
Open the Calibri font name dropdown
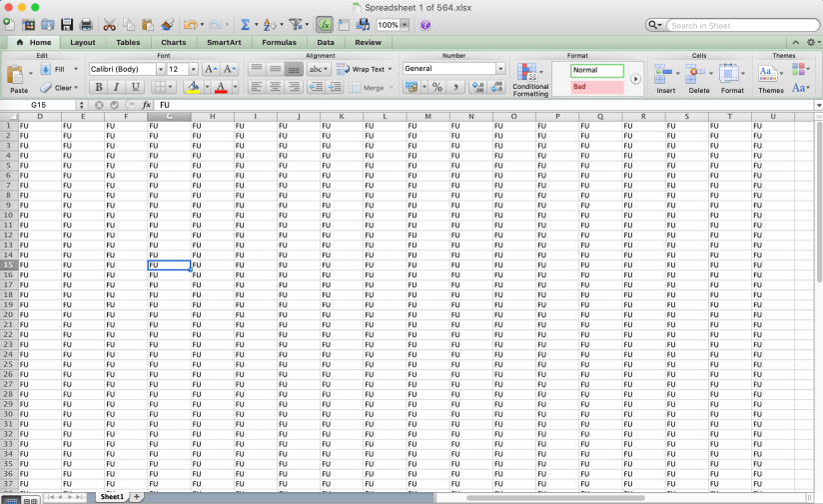tap(160, 70)
